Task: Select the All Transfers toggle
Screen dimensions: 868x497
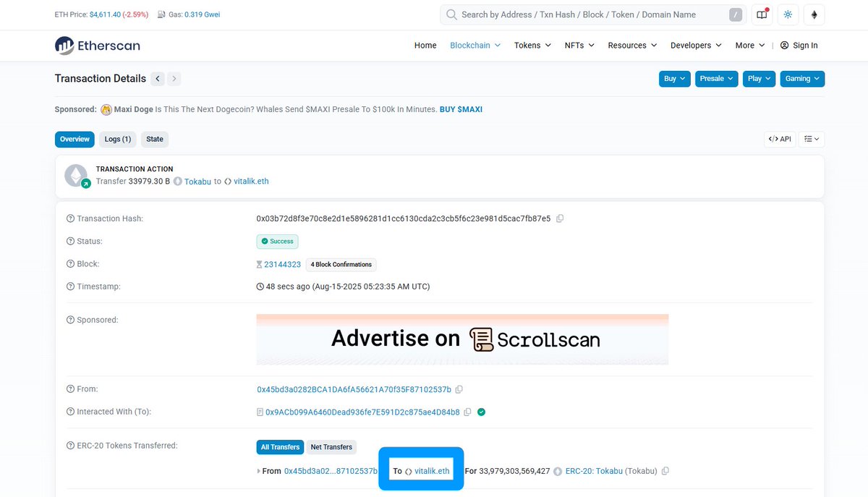Action: pyautogui.click(x=280, y=447)
